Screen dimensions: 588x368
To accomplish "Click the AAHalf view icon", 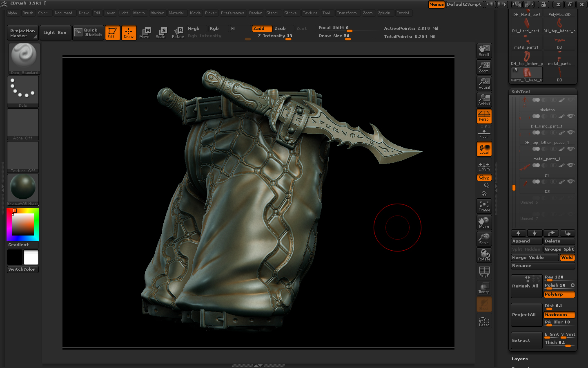I will 484,100.
